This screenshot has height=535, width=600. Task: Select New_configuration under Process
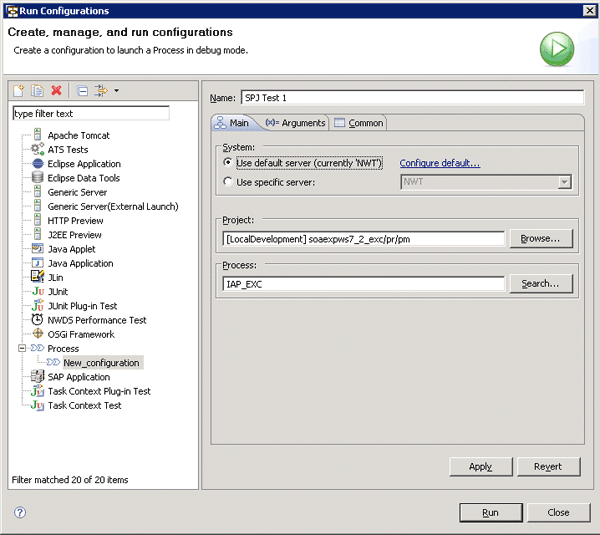point(101,362)
